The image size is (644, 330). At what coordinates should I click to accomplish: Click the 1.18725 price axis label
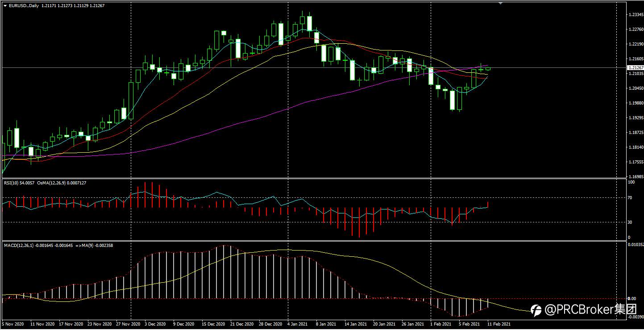(x=635, y=133)
